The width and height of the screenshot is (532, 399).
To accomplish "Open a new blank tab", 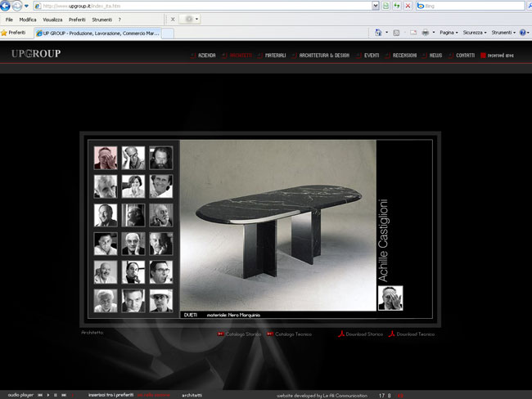I will pos(168,34).
